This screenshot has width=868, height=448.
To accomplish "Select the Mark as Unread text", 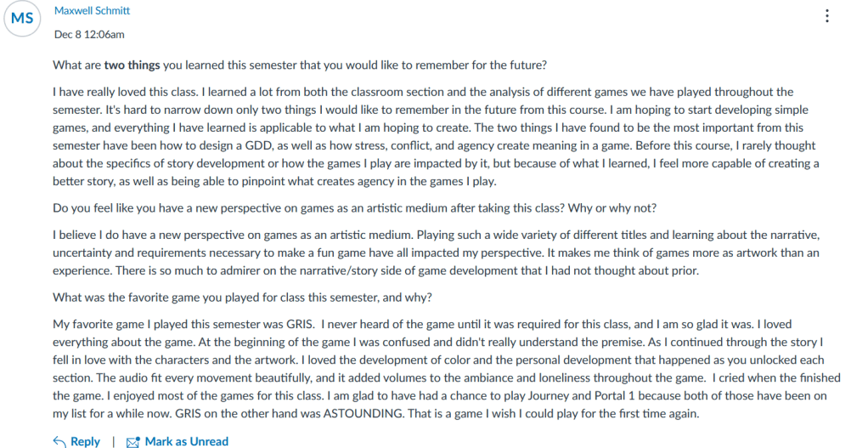I will [x=187, y=441].
